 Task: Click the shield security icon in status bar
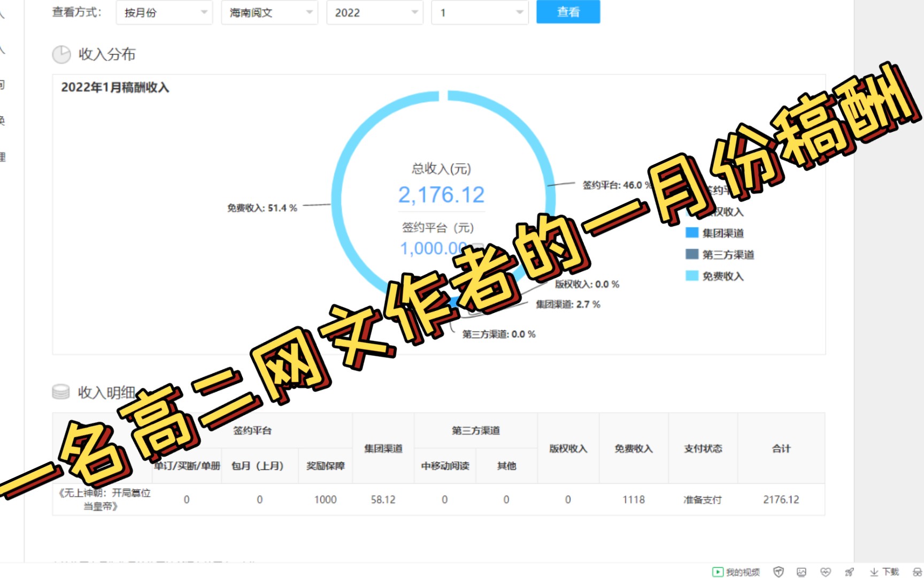click(779, 572)
